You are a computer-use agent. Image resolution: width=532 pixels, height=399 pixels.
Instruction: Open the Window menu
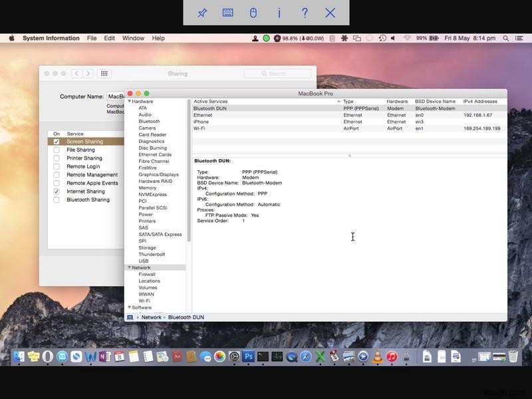(133, 38)
